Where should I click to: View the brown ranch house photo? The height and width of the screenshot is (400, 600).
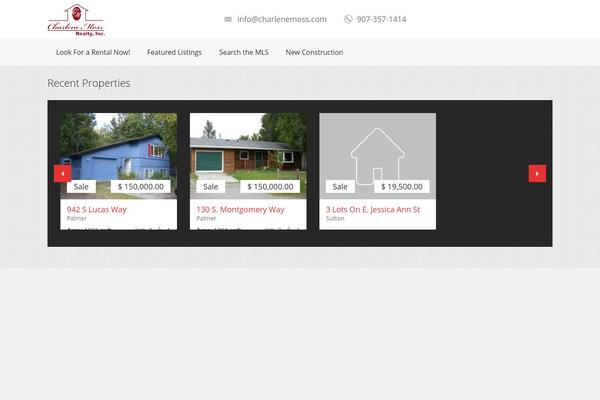click(248, 156)
